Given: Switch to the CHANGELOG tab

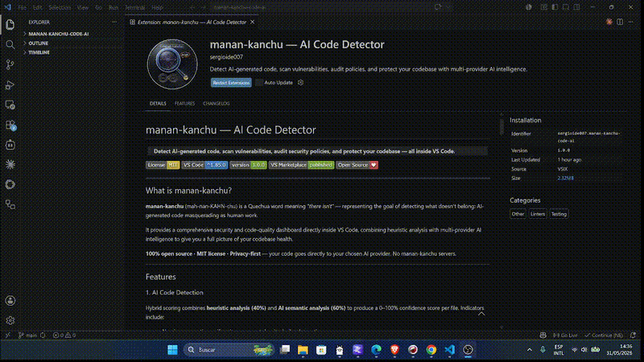Looking at the screenshot, I should coord(216,104).
